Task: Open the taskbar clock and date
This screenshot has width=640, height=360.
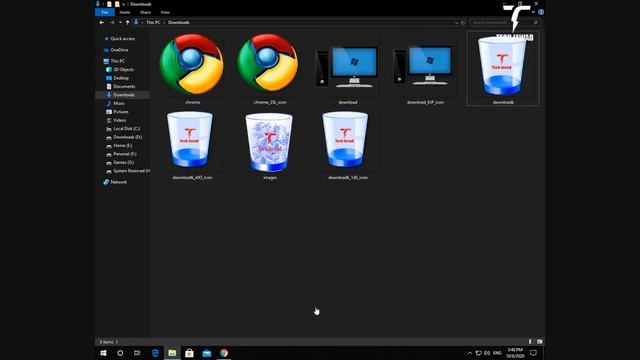Action: (515, 353)
